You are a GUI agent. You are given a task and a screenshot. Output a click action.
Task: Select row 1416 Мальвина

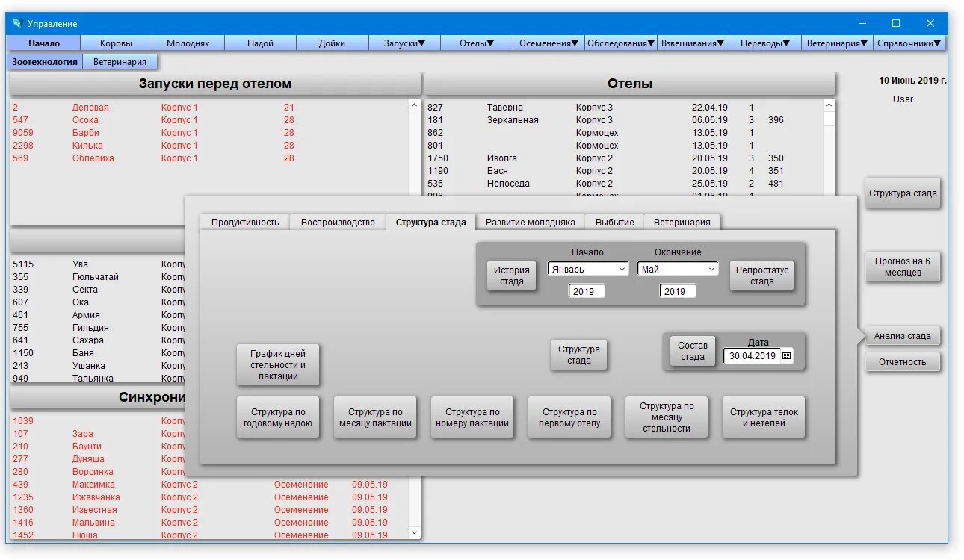click(209, 523)
